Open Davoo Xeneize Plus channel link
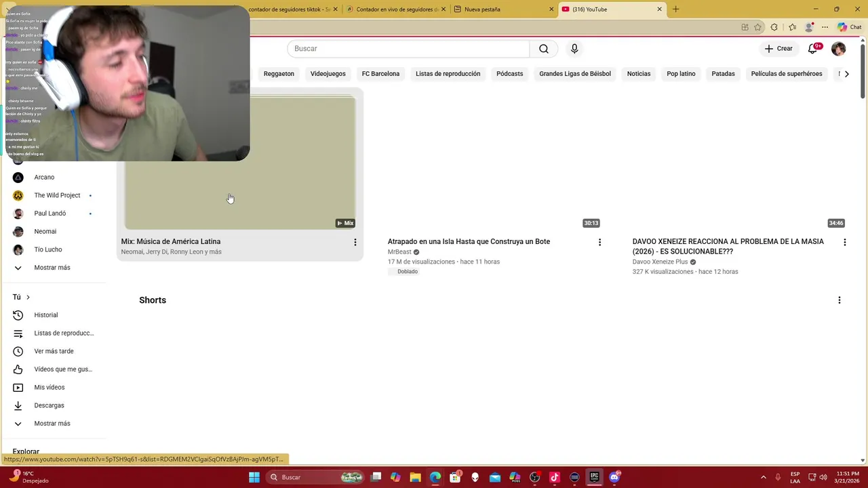Image resolution: width=868 pixels, height=488 pixels. 660,262
